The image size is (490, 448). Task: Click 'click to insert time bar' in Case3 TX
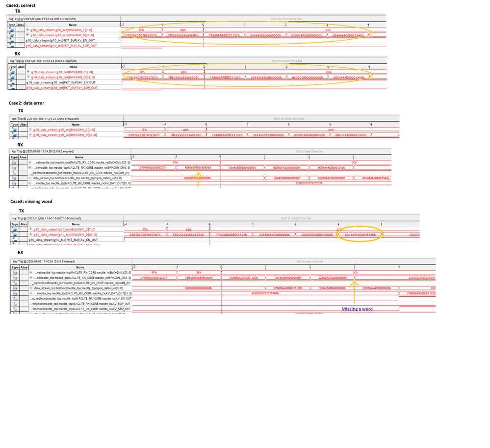click(x=296, y=218)
